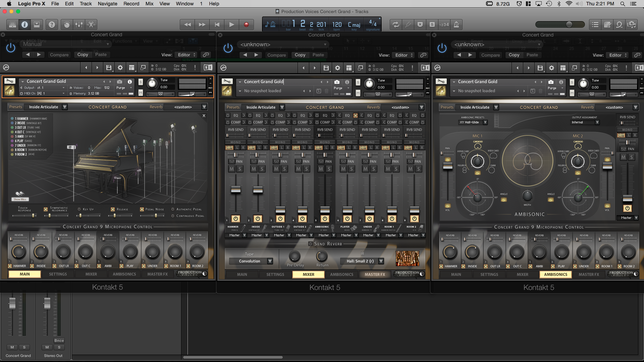Image resolution: width=644 pixels, height=362 pixels.
Task: Click the Record button in the Logic transport
Action: [x=246, y=24]
